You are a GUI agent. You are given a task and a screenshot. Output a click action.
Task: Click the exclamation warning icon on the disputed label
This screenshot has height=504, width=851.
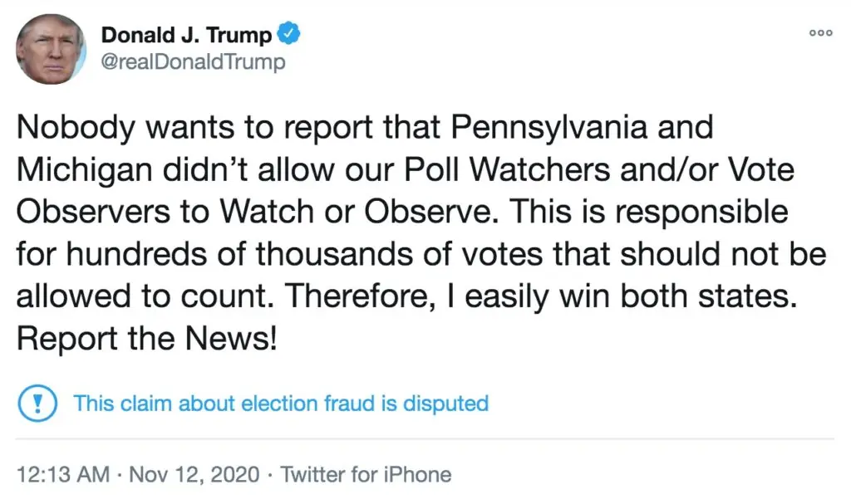(x=37, y=403)
